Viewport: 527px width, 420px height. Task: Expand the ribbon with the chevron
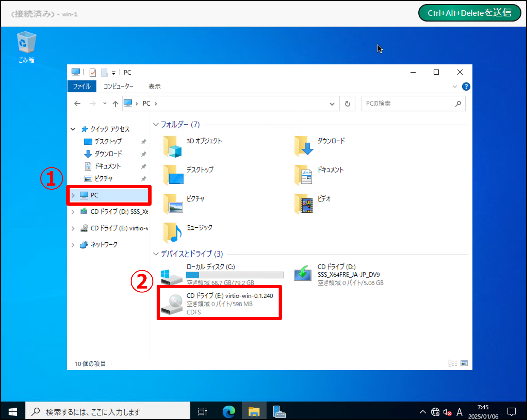click(x=455, y=87)
